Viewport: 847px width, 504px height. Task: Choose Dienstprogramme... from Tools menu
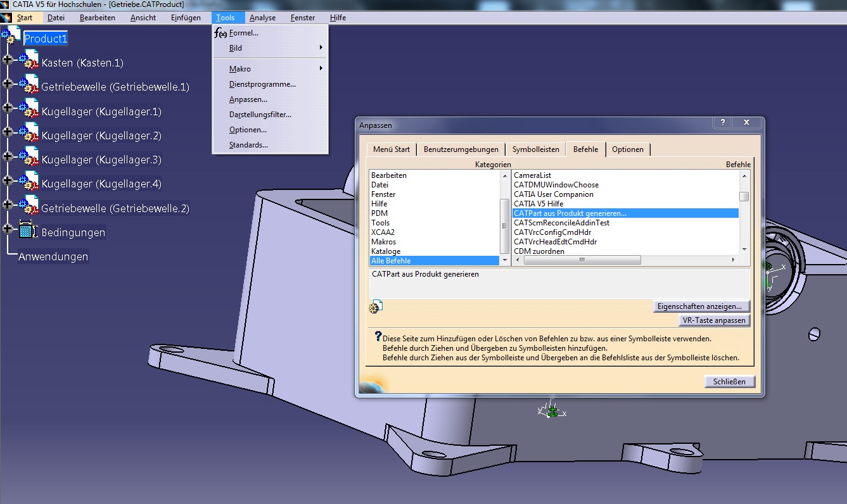pos(271,84)
